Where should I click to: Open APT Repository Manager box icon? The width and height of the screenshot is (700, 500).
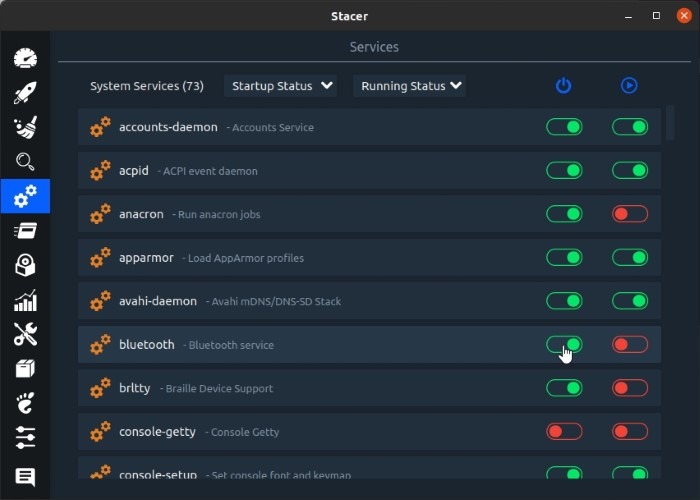(25, 369)
